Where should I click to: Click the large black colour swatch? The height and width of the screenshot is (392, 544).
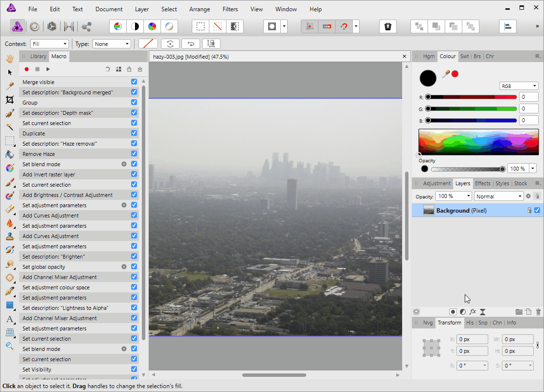point(428,78)
